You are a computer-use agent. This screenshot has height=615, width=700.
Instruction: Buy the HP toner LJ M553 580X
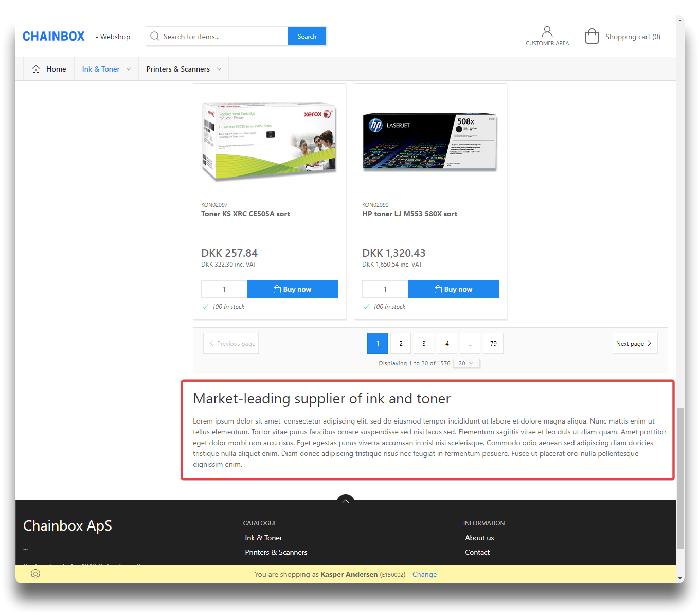(x=453, y=289)
